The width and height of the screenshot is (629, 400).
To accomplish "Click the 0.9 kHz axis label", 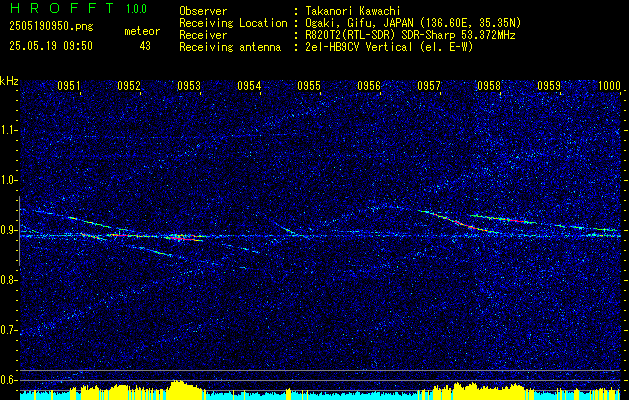I will pos(8,230).
